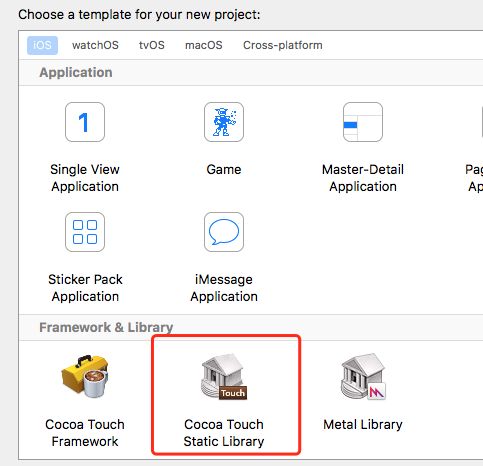Select the Cocoa Touch Framework toolbox icon
483x466 pixels.
pos(85,376)
